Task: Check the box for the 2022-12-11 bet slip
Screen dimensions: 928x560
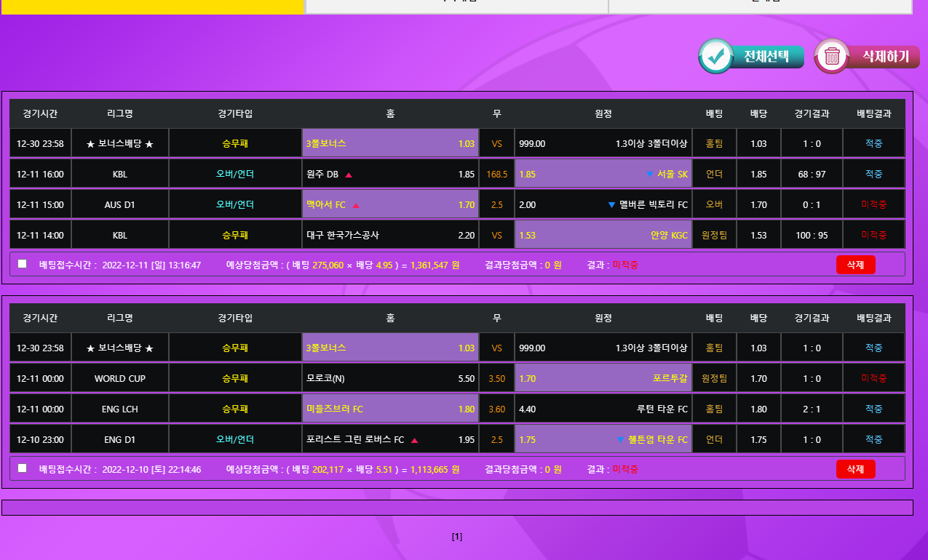Action: [x=23, y=264]
